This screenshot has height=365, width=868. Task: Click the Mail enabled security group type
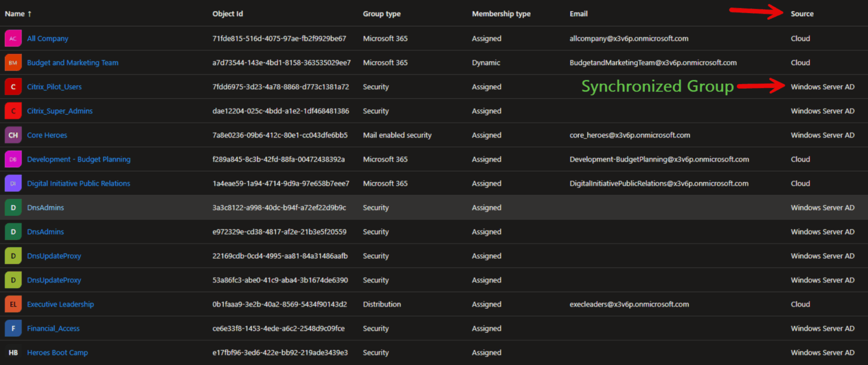(397, 136)
